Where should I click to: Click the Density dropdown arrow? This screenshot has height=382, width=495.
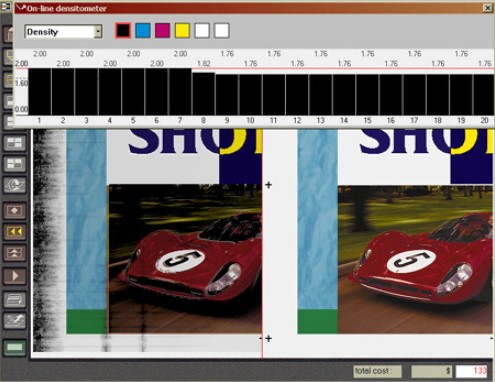(98, 32)
